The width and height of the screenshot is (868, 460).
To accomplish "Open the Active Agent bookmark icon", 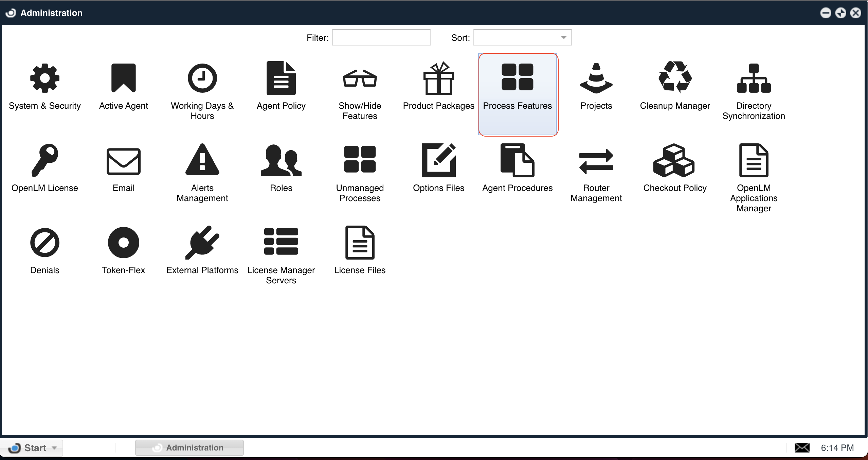I will point(123,78).
